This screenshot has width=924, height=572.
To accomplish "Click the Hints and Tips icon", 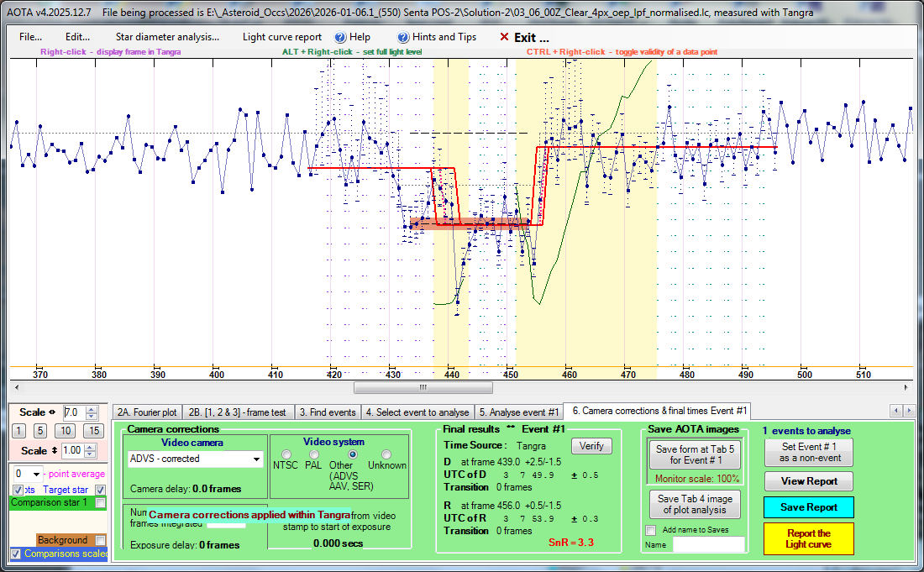I will pos(403,37).
